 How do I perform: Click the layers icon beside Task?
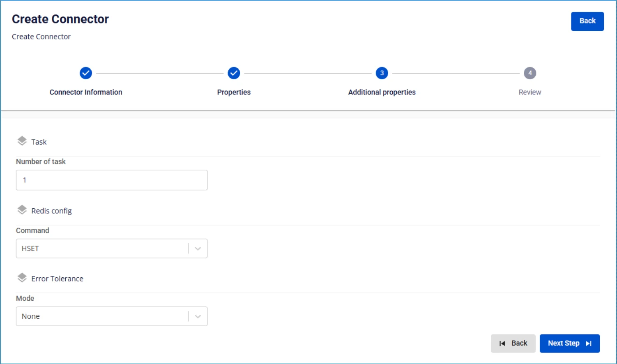(22, 141)
